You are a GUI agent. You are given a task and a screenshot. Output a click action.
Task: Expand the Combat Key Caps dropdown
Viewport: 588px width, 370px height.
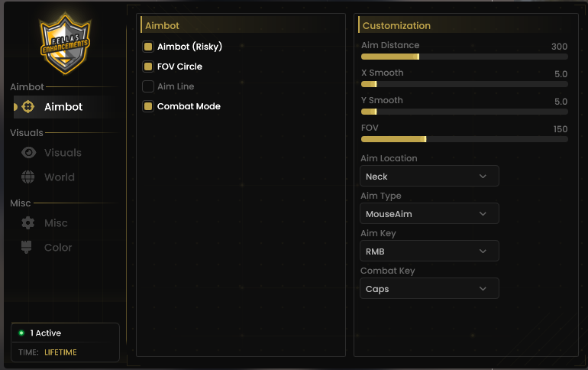(429, 288)
